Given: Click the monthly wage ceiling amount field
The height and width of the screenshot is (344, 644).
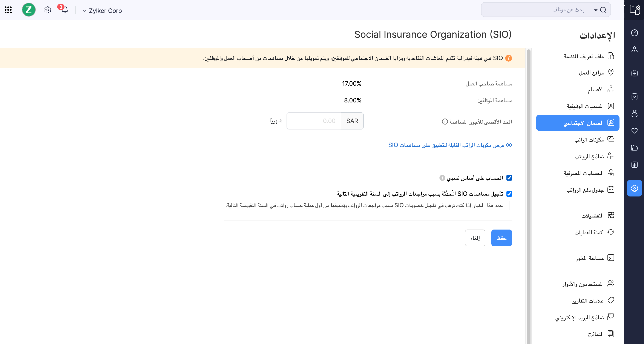Looking at the screenshot, I should (x=314, y=121).
